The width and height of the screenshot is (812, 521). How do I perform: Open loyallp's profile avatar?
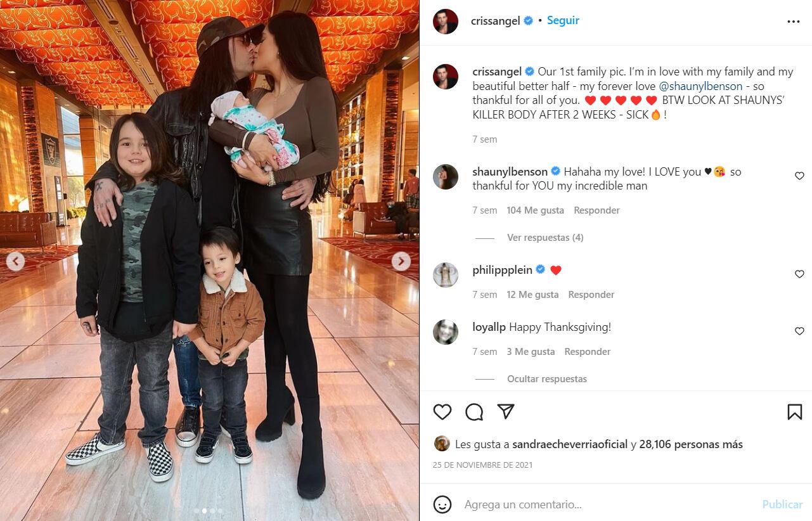click(x=446, y=332)
